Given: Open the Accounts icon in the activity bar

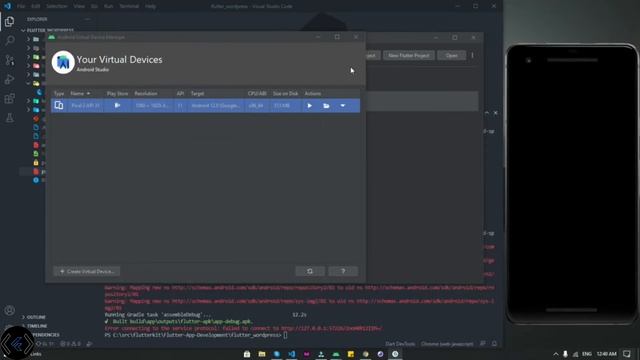Looking at the screenshot, I should pyautogui.click(x=9, y=310).
